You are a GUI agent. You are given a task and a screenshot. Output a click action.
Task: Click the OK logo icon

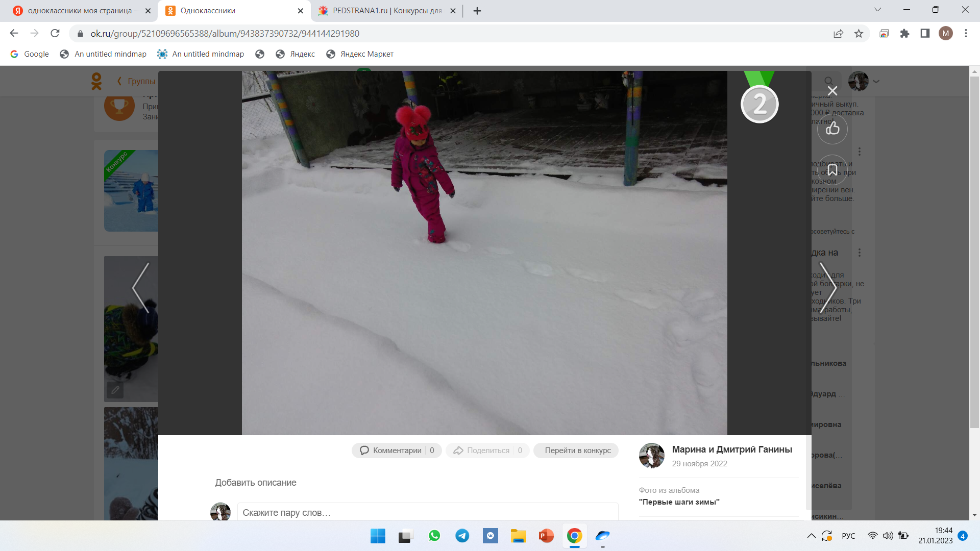[96, 81]
